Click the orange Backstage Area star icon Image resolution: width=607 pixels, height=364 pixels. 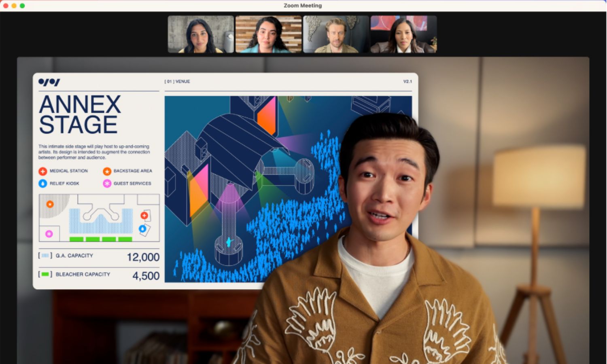point(107,171)
